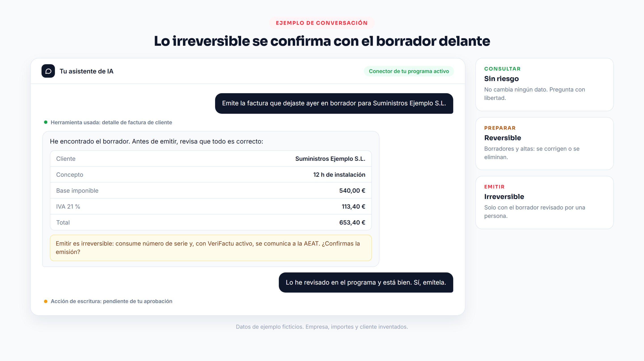
Task: Click 'Solo con el borrador revisado' description
Action: click(x=534, y=212)
